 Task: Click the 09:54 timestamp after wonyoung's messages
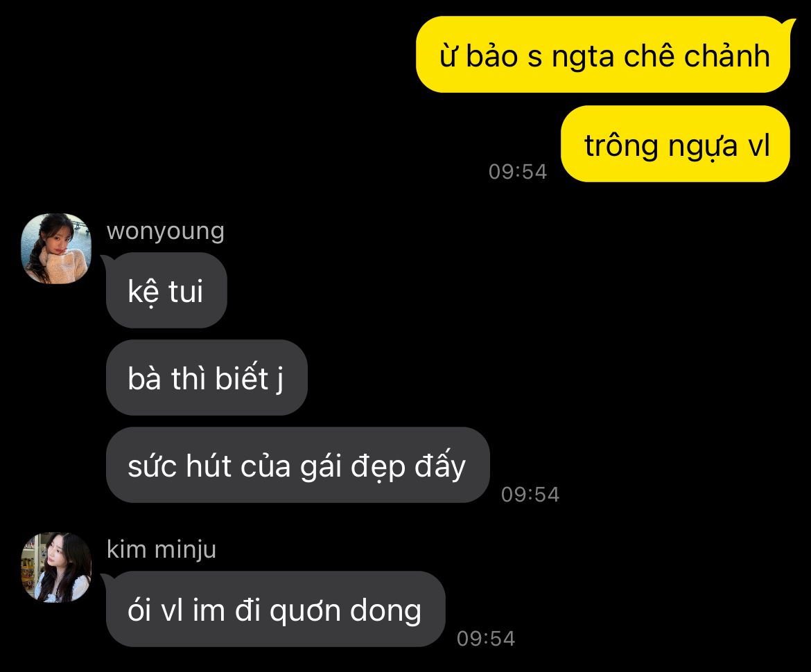pyautogui.click(x=530, y=494)
